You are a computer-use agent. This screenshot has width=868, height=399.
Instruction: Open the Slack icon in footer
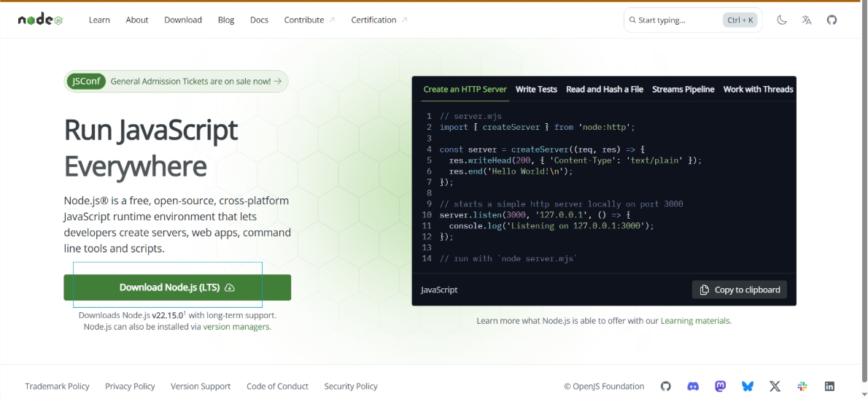[802, 387]
